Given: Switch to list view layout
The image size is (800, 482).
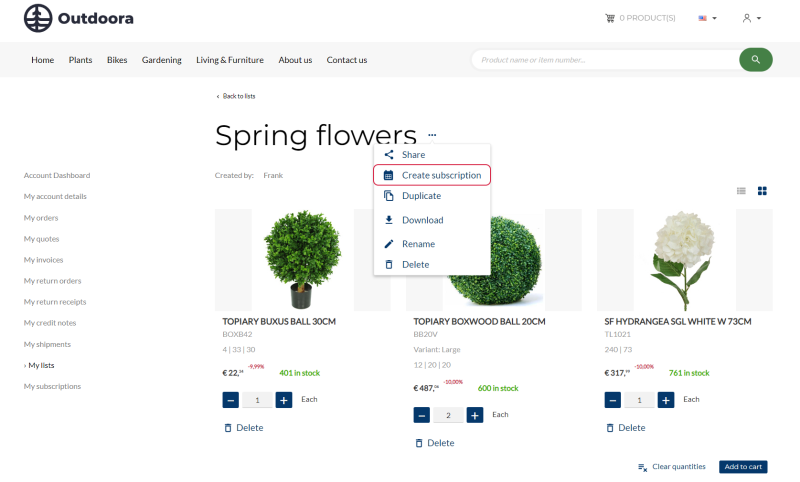Looking at the screenshot, I should point(741,190).
